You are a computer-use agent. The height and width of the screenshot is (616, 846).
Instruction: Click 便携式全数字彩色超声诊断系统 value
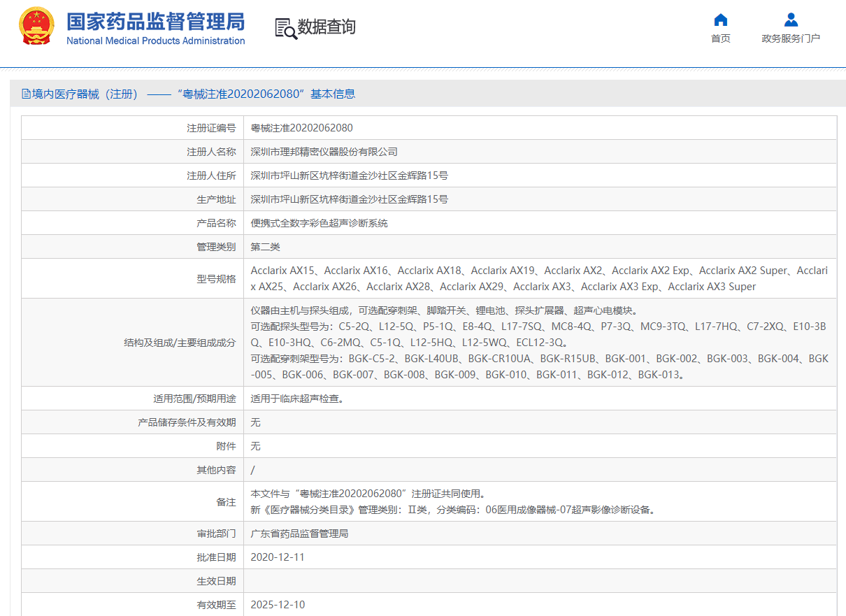(320, 223)
